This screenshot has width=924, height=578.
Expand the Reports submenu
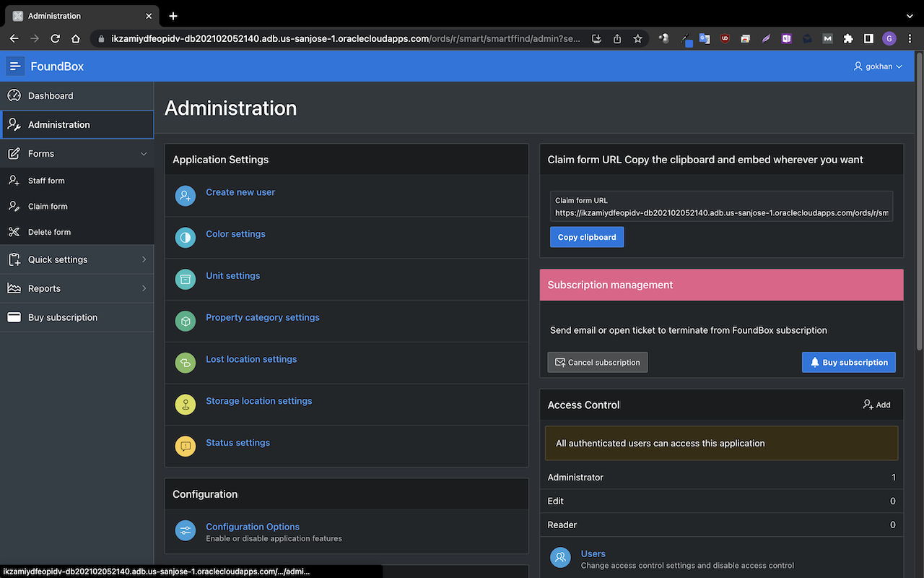click(x=144, y=288)
